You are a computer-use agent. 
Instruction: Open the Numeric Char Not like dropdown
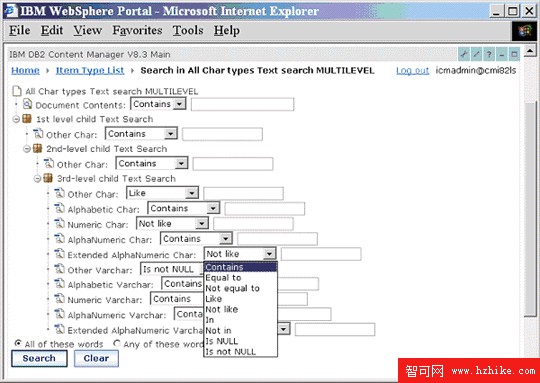(172, 224)
